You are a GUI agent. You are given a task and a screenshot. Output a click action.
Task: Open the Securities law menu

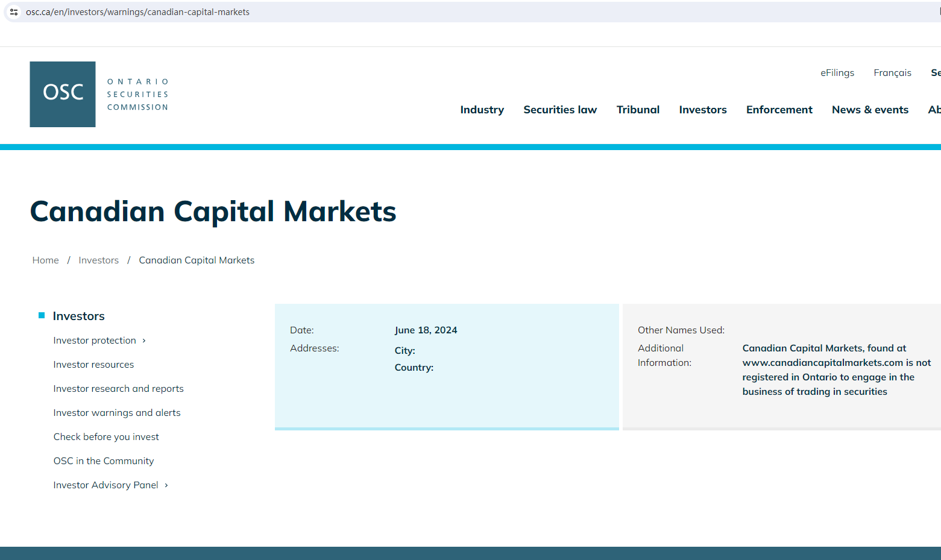(559, 110)
